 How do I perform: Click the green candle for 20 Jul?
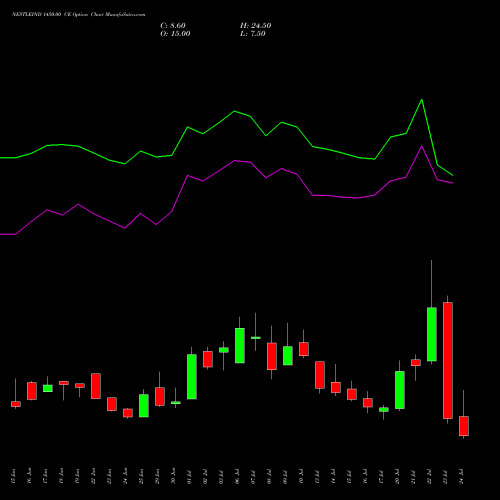point(400,390)
